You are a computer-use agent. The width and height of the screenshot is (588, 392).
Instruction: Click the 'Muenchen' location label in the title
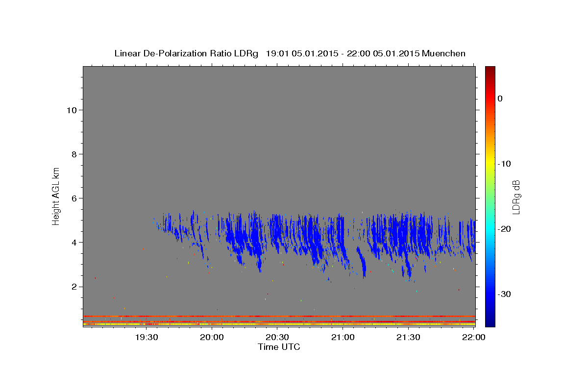click(444, 53)
